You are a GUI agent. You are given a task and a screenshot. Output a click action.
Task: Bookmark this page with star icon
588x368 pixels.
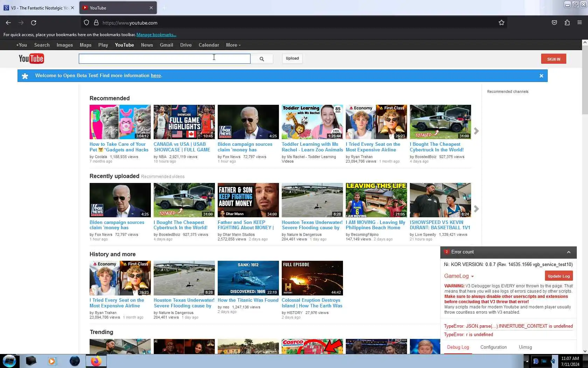pos(501,23)
